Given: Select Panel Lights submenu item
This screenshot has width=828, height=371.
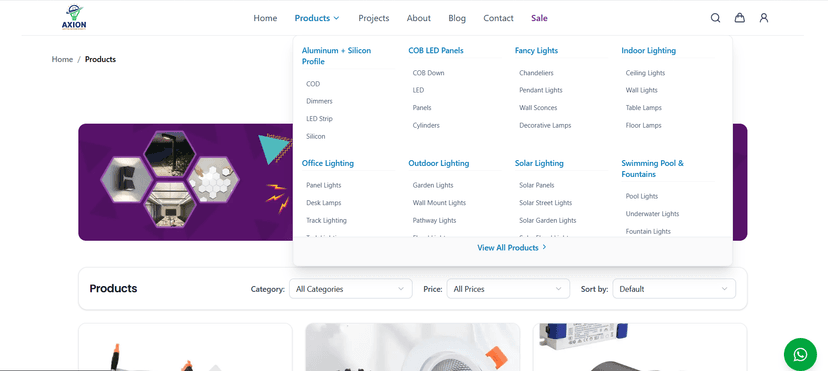Looking at the screenshot, I should coord(324,185).
